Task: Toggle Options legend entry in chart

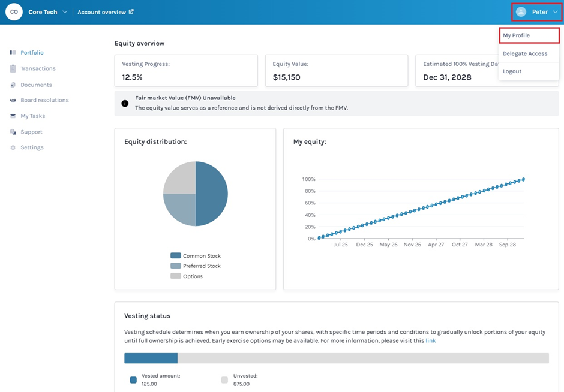Action: (187, 276)
